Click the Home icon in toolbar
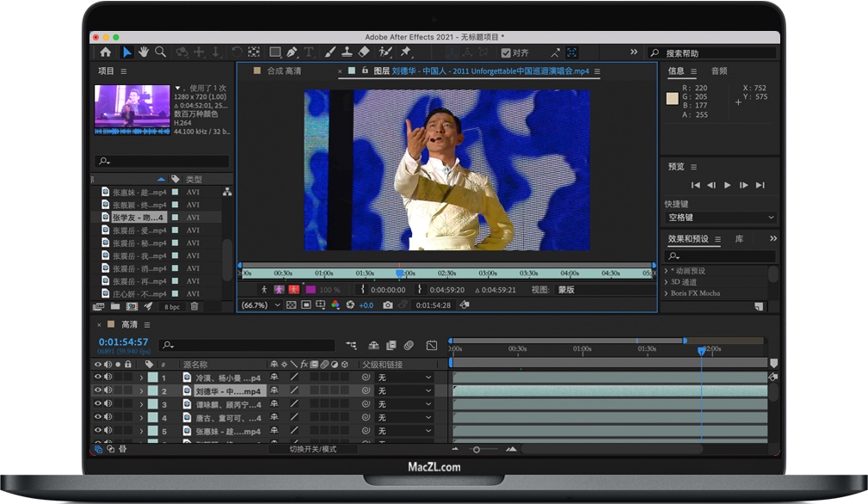868x504 pixels. pyautogui.click(x=105, y=52)
